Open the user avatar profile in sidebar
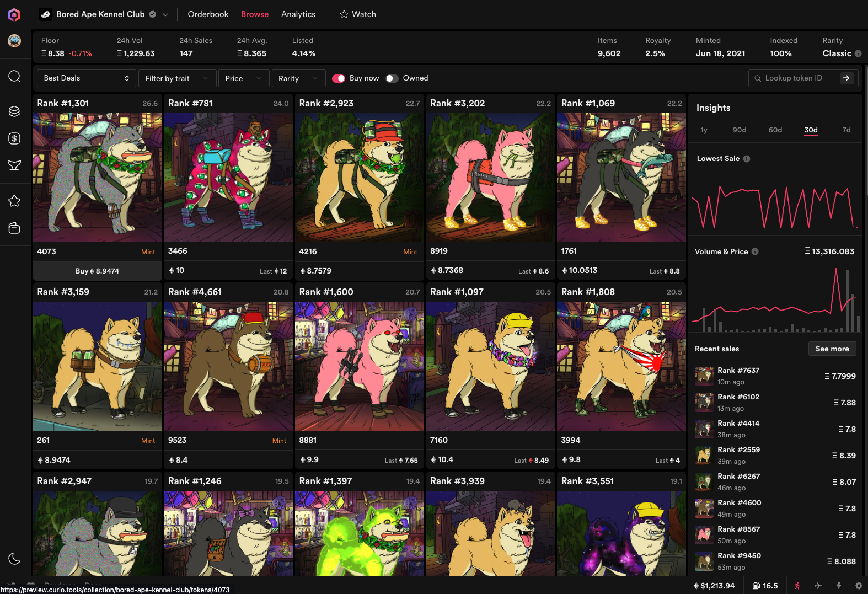This screenshot has height=594, width=868. (x=14, y=41)
